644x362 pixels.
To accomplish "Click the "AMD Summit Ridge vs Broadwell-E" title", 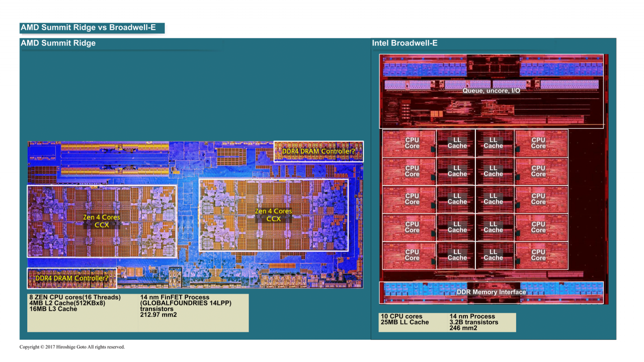I will pos(88,28).
